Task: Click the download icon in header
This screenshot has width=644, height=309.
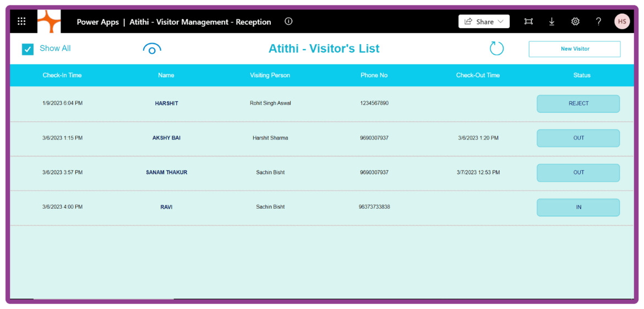Action: tap(552, 21)
